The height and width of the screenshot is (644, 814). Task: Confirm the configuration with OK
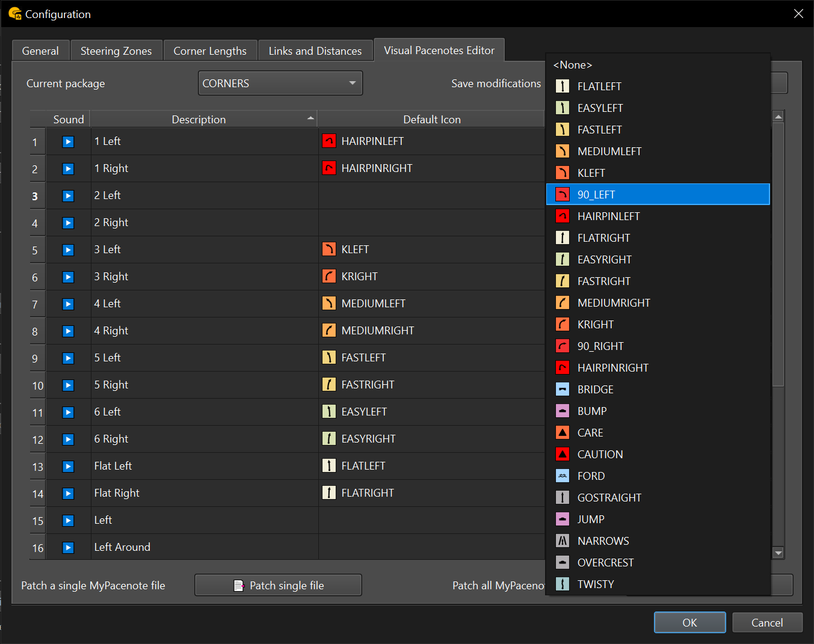[689, 623]
